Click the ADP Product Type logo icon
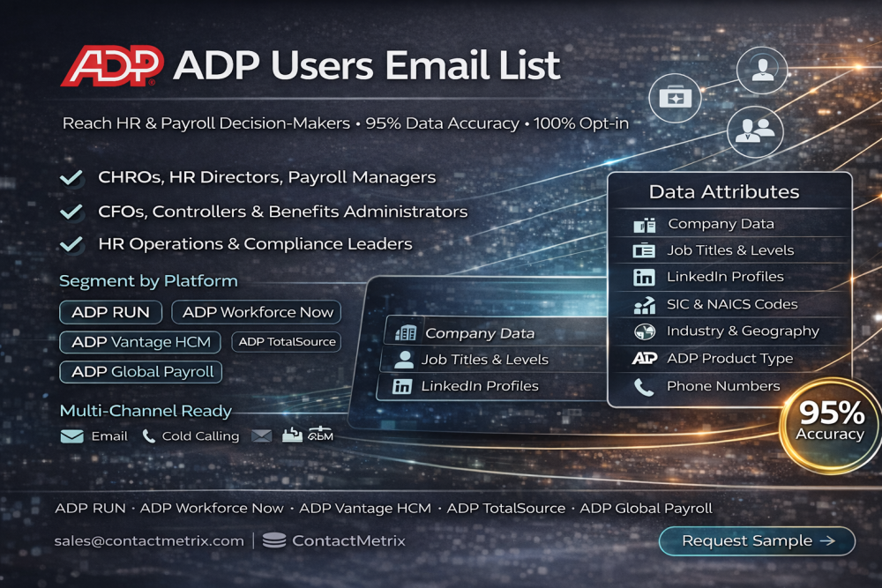The height and width of the screenshot is (588, 882). 645,358
